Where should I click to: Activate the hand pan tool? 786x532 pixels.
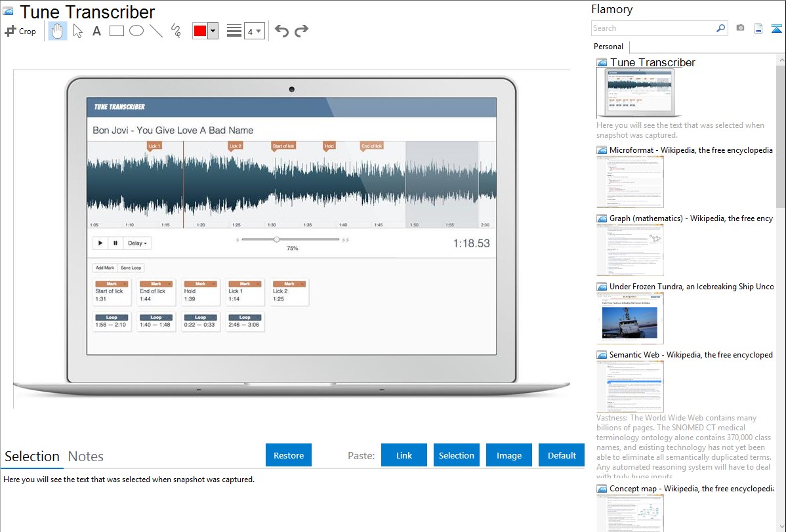coord(58,31)
